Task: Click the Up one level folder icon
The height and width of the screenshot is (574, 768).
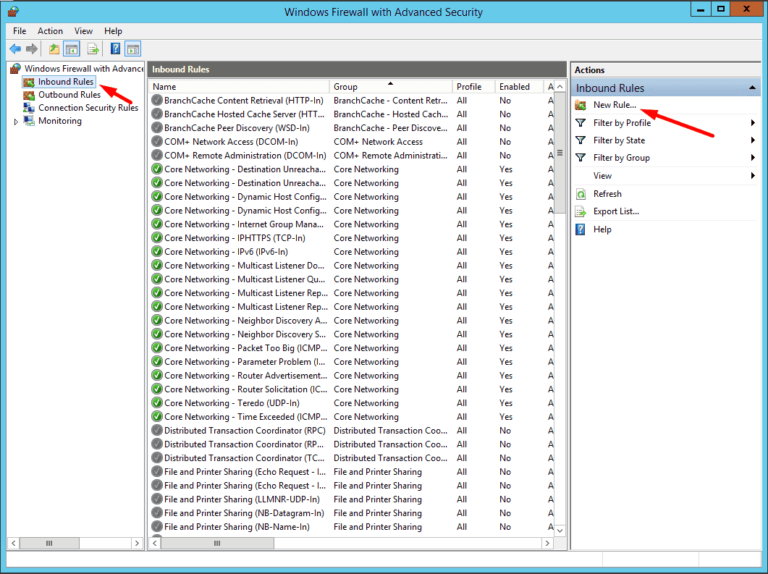Action: [x=54, y=49]
